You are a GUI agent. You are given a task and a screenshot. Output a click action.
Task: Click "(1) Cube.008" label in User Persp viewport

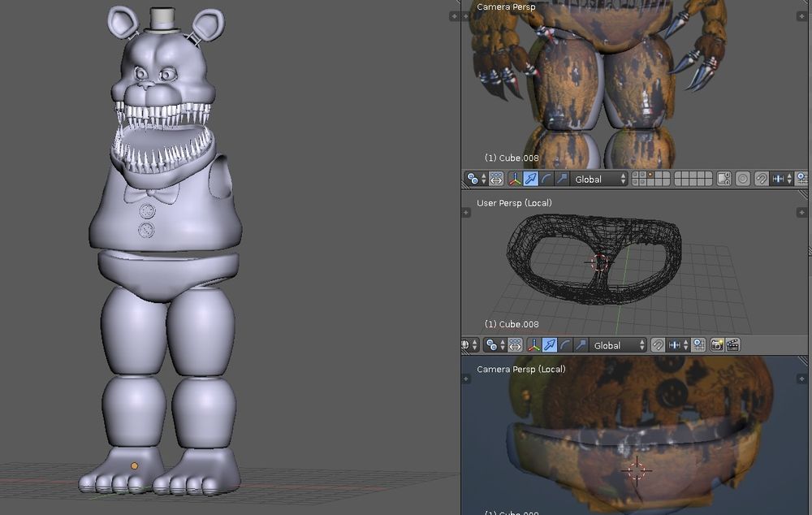click(x=512, y=324)
